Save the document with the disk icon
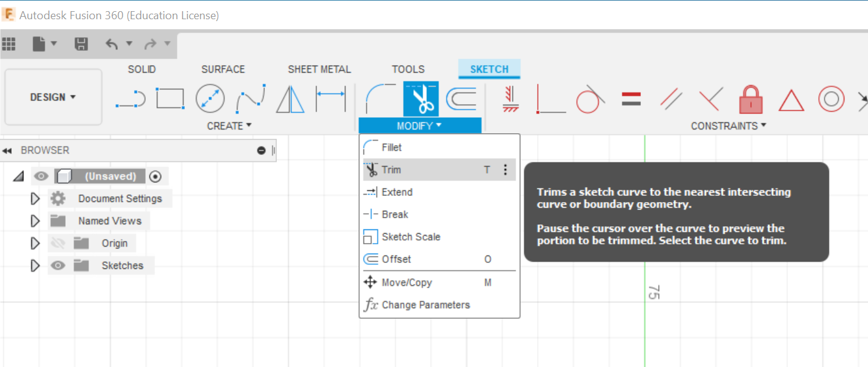The image size is (868, 367). click(x=81, y=44)
